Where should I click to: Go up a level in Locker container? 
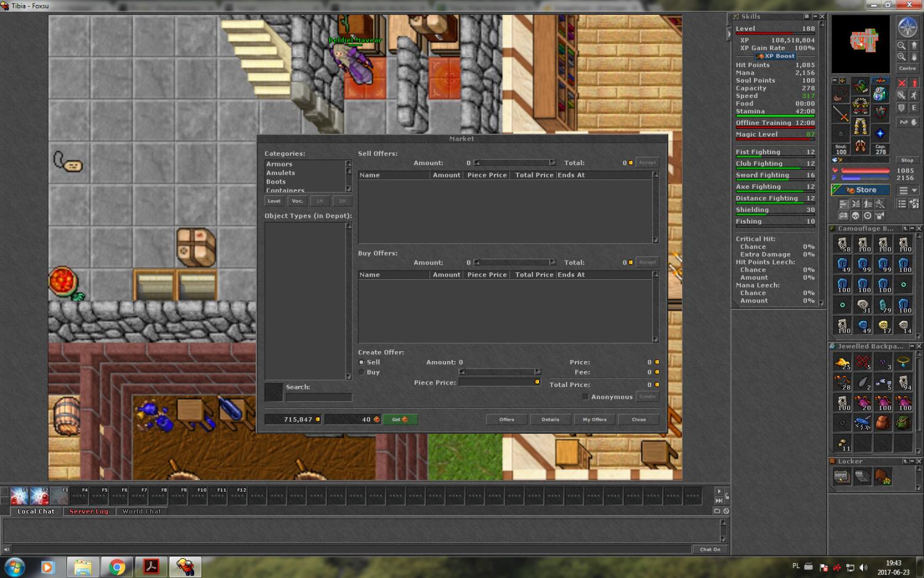(905, 461)
